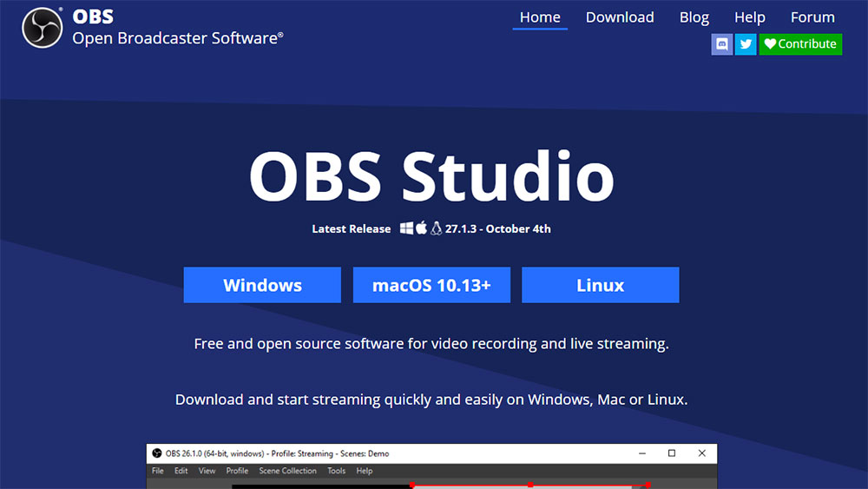Screen dimensions: 868x489
Task: Open Edit menu in the demo OBS window
Action: pos(181,471)
